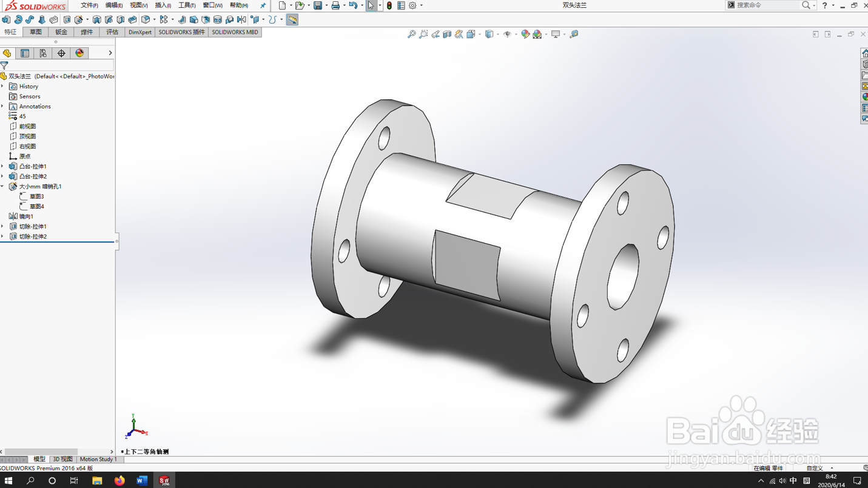Viewport: 868px width, 488px height.
Task: Open the Options gear icon
Action: tap(412, 5)
